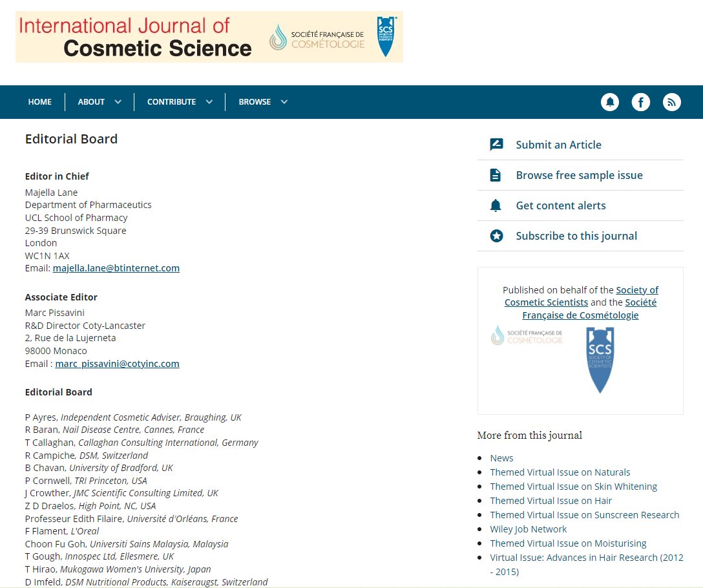The width and height of the screenshot is (703, 588).
Task: Click the star icon beside Subscribe to this journal
Action: (x=496, y=236)
